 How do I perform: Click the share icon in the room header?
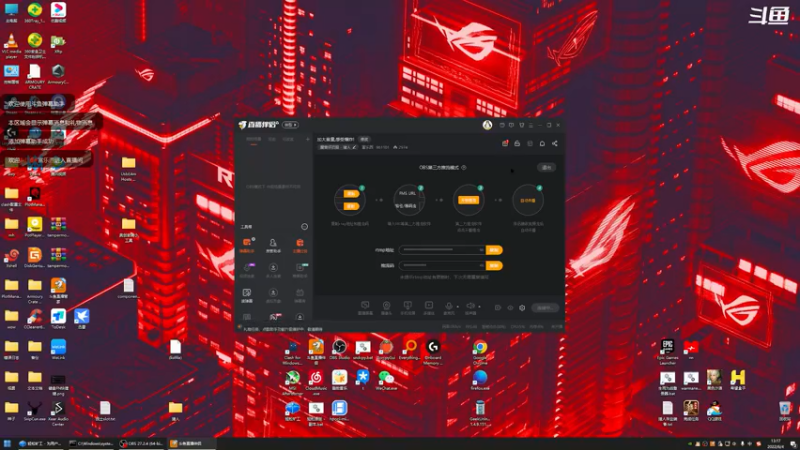(555, 144)
